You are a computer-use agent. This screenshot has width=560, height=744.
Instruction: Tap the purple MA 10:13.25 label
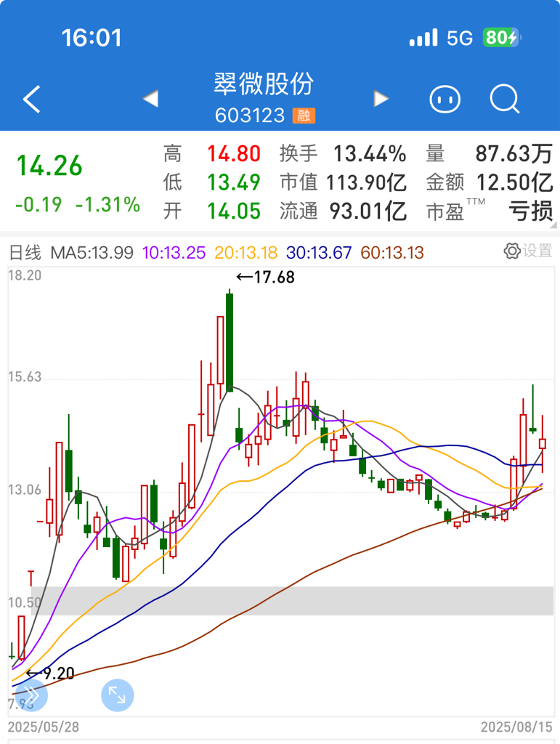(x=174, y=252)
